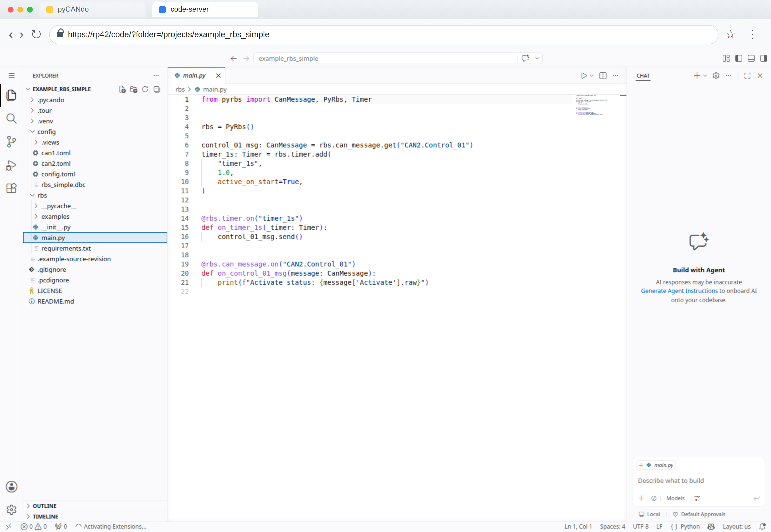Click the New File icon in Explorer
This screenshot has height=532, width=771.
click(x=122, y=89)
